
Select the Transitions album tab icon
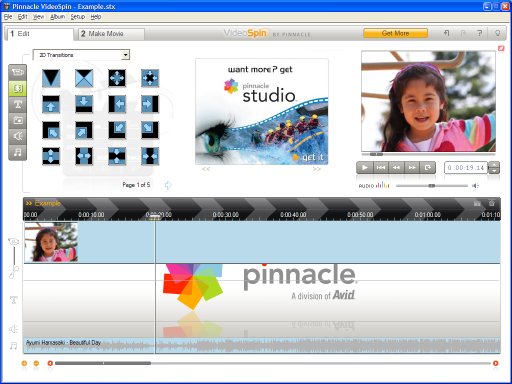click(18, 88)
